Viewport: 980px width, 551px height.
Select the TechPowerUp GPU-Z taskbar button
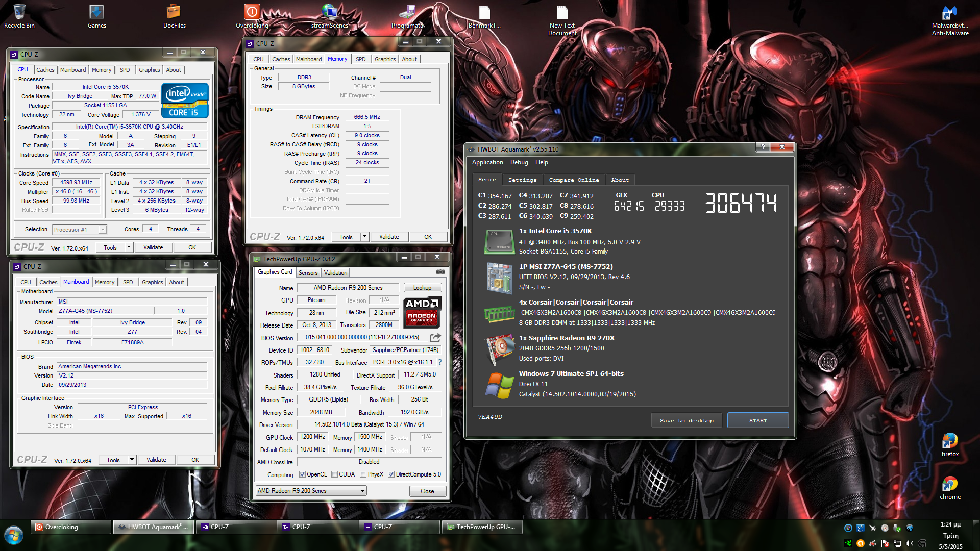point(482,527)
